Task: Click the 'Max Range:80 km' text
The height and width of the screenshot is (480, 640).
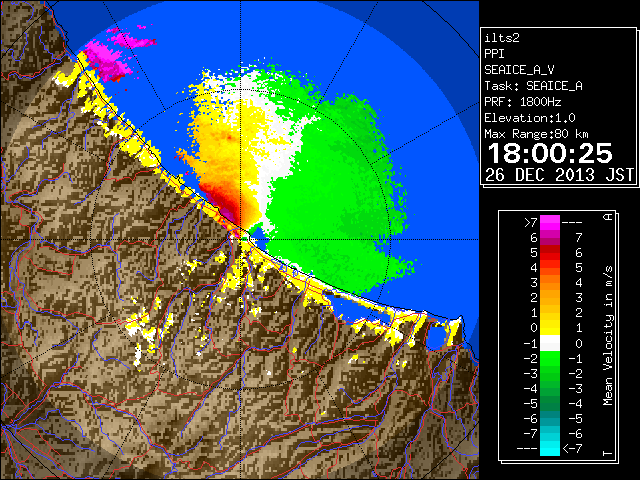Action: 537,134
